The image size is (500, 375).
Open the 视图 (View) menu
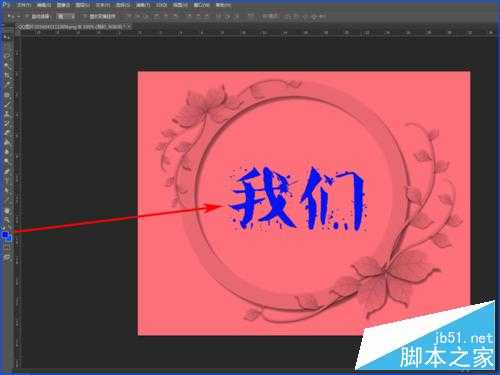pos(180,5)
